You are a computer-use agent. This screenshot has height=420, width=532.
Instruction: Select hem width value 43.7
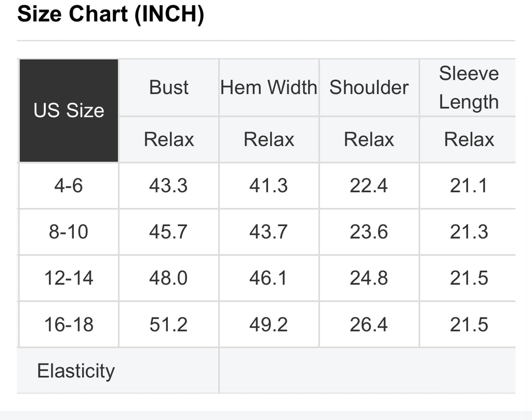[x=269, y=232]
